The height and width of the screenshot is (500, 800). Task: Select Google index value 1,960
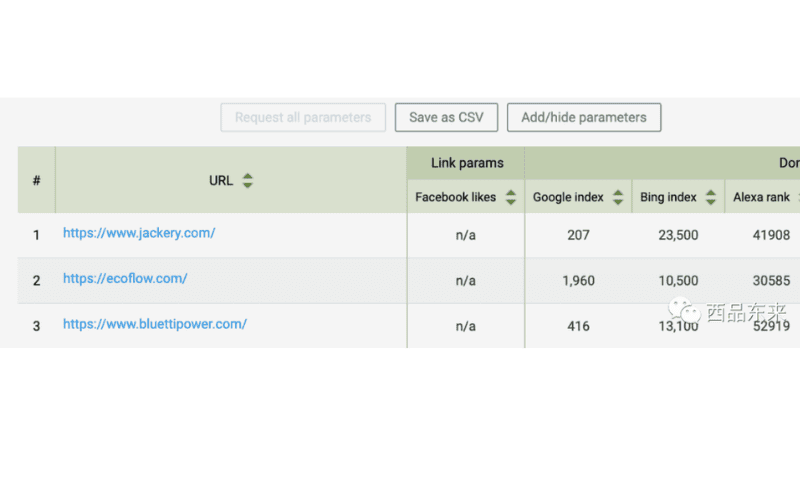point(579,281)
